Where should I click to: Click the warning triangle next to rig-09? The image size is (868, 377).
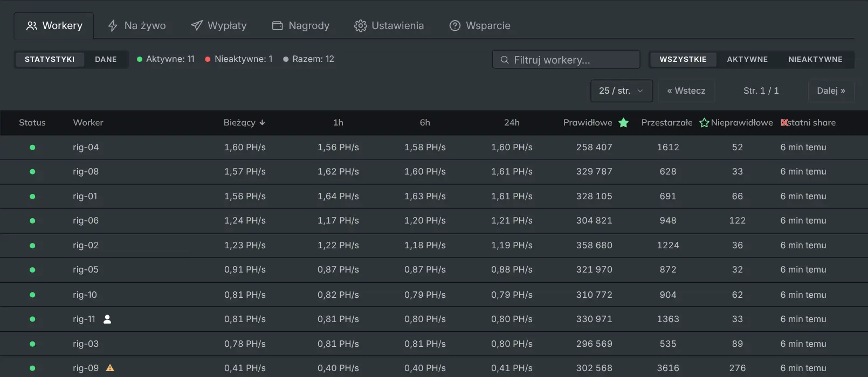110,368
